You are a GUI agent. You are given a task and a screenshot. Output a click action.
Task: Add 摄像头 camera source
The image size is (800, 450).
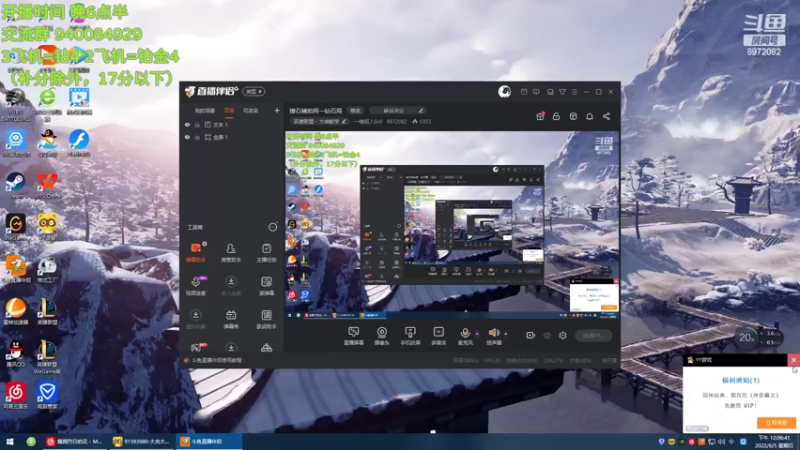[382, 336]
